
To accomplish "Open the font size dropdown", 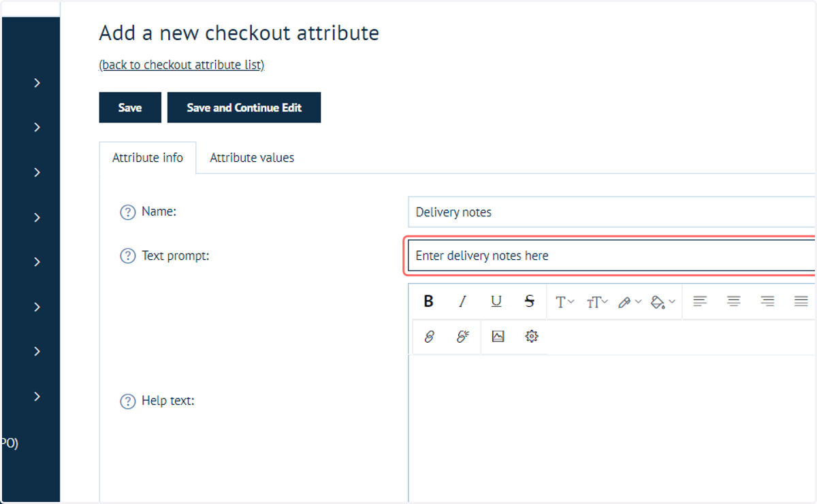I will click(x=597, y=302).
